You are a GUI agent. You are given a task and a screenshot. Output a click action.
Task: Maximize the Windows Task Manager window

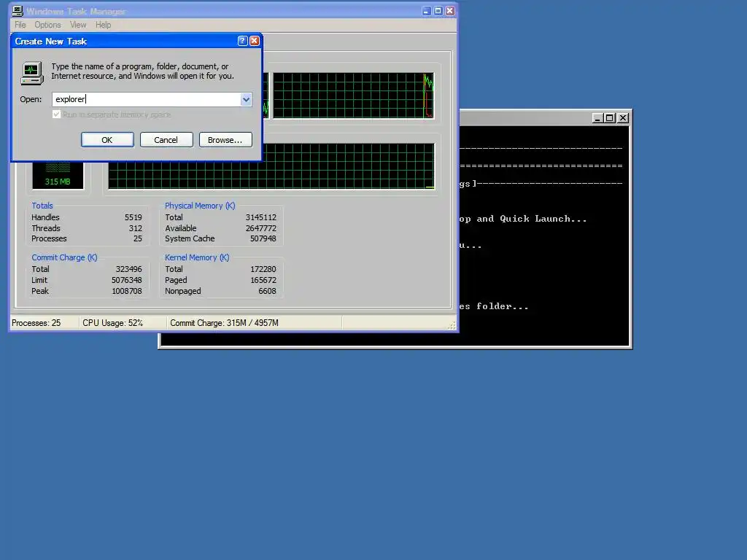[438, 11]
